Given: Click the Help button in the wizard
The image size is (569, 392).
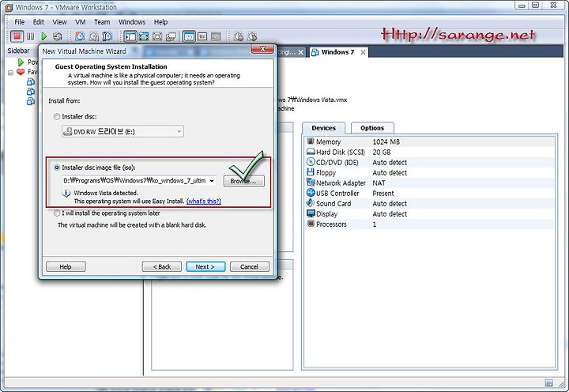Looking at the screenshot, I should pyautogui.click(x=66, y=267).
